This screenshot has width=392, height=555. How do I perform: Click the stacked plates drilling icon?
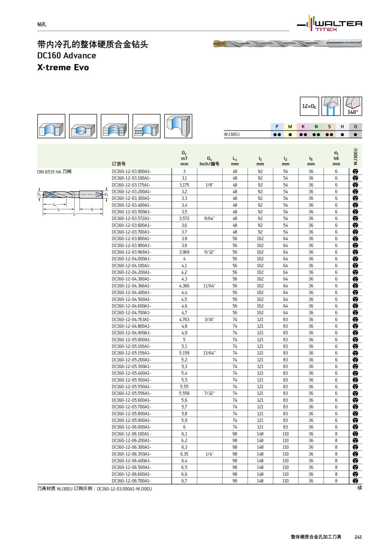coord(115,126)
